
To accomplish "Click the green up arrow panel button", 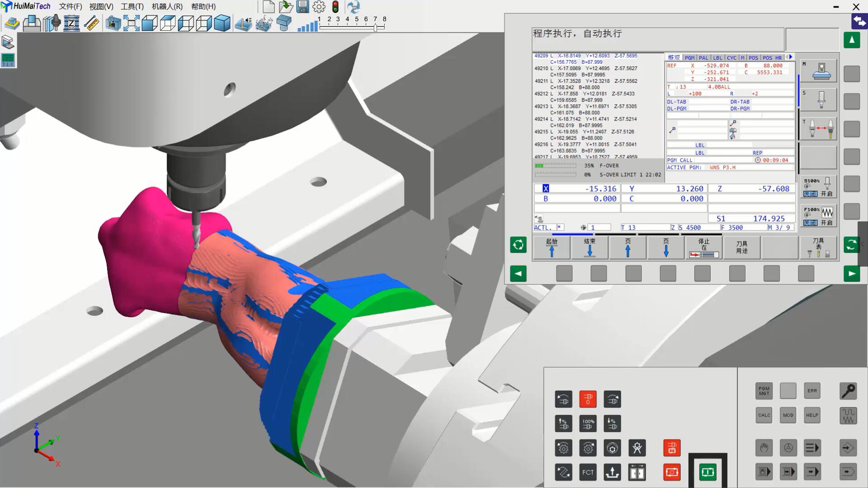I will (851, 40).
